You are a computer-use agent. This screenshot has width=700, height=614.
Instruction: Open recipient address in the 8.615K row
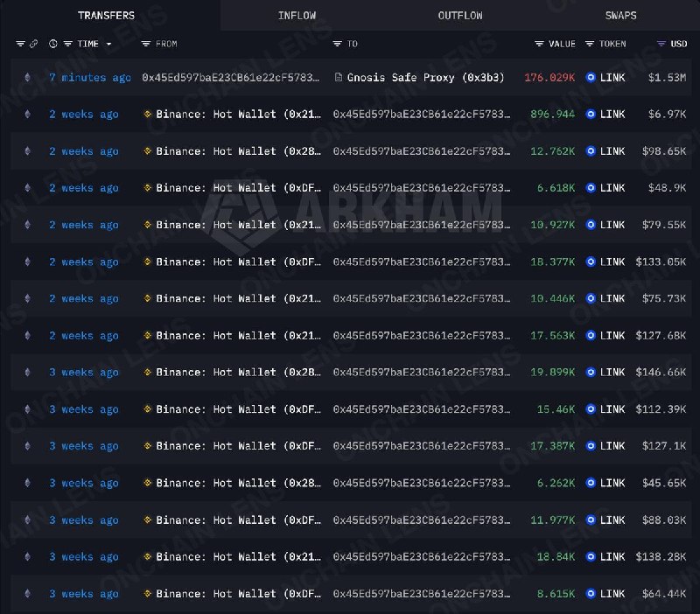[422, 594]
